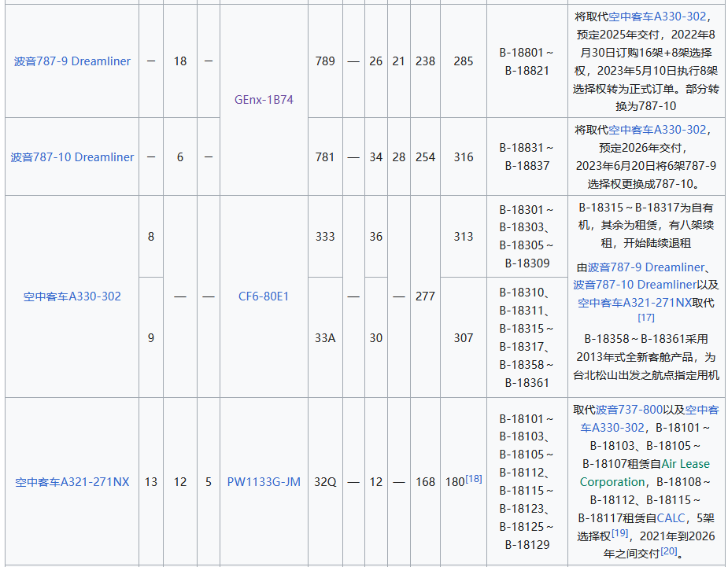Viewport: 728px width, 567px height.
Task: Open the 空中客车A330-302 link in the first column
Action: tap(72, 296)
